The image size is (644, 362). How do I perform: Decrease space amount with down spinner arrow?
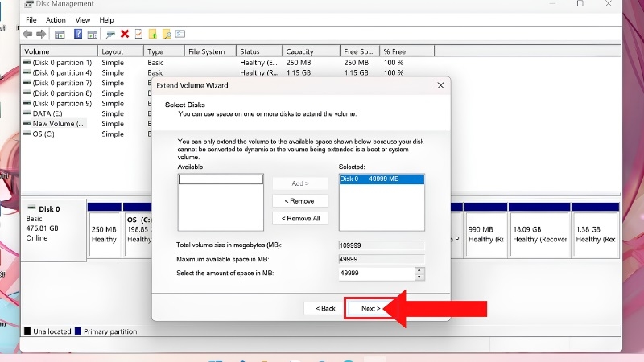tap(419, 277)
